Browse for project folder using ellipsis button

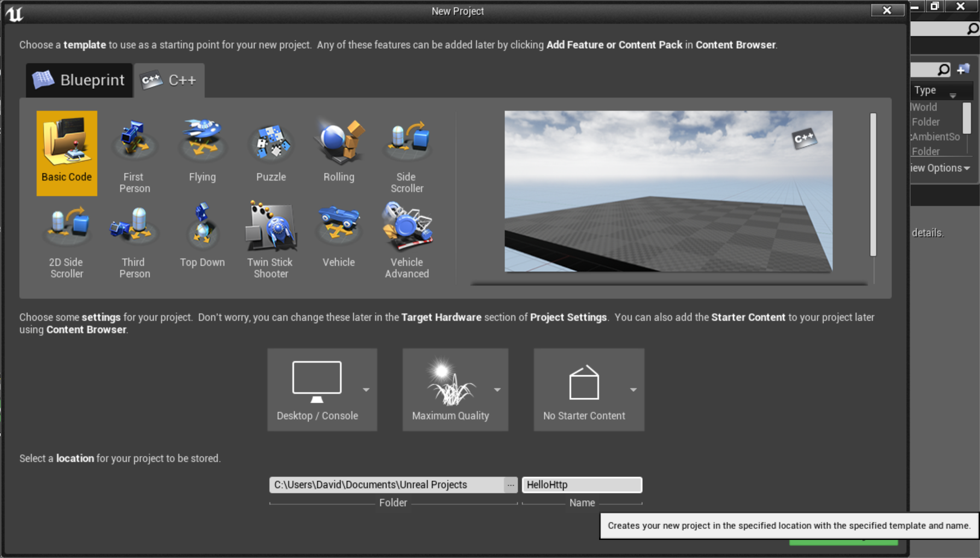pyautogui.click(x=510, y=485)
